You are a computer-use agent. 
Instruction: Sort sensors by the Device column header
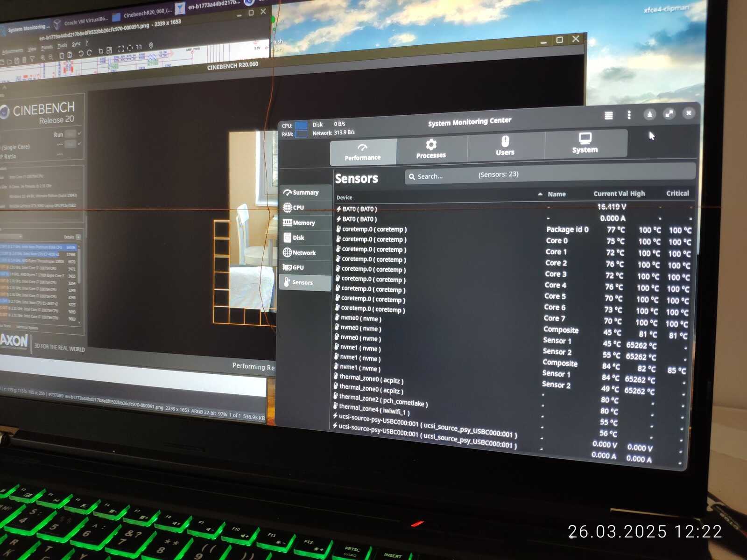click(x=345, y=197)
